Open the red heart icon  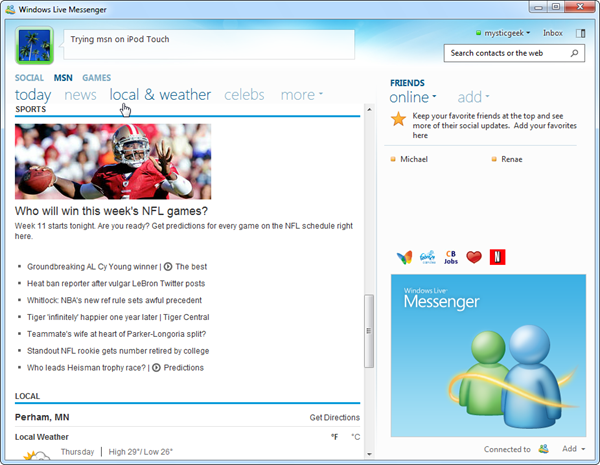[x=474, y=257]
